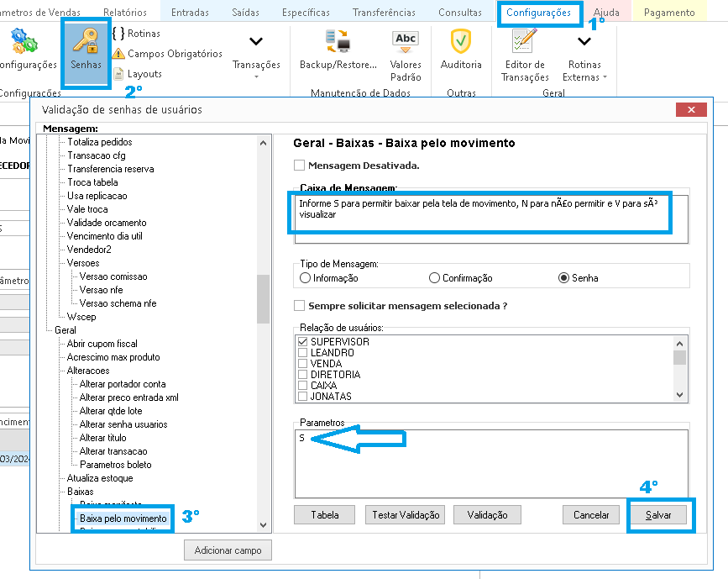Screen dimensions: 728x579
Task: Select Alterar senha usuarios tree item
Action: coord(123,424)
